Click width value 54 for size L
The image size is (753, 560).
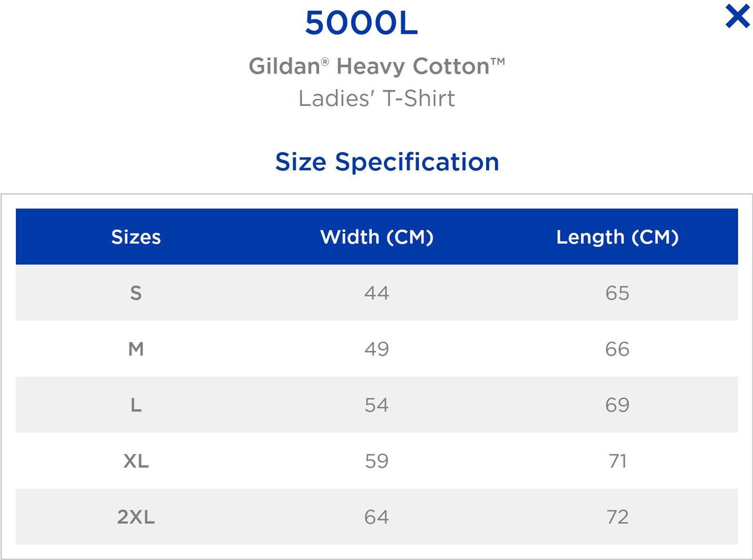point(376,405)
